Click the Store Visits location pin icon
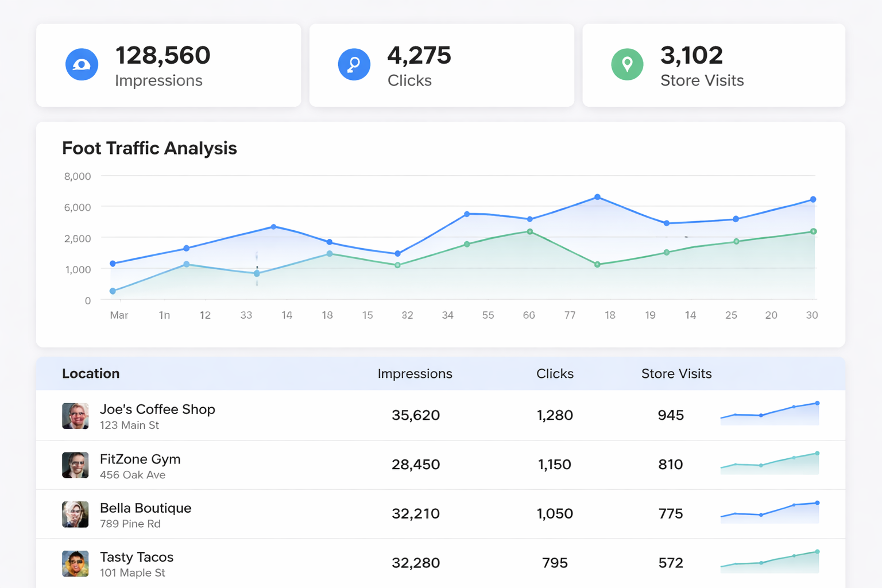The image size is (882, 588). tap(627, 64)
